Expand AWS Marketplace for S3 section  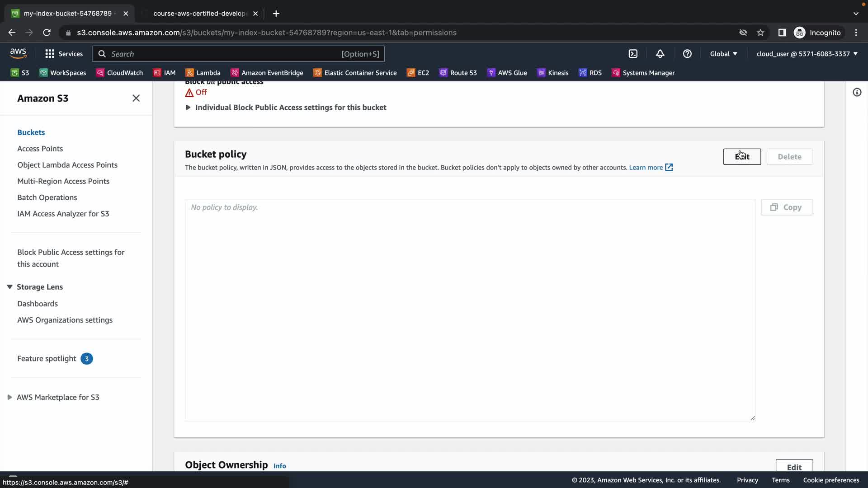click(x=9, y=397)
